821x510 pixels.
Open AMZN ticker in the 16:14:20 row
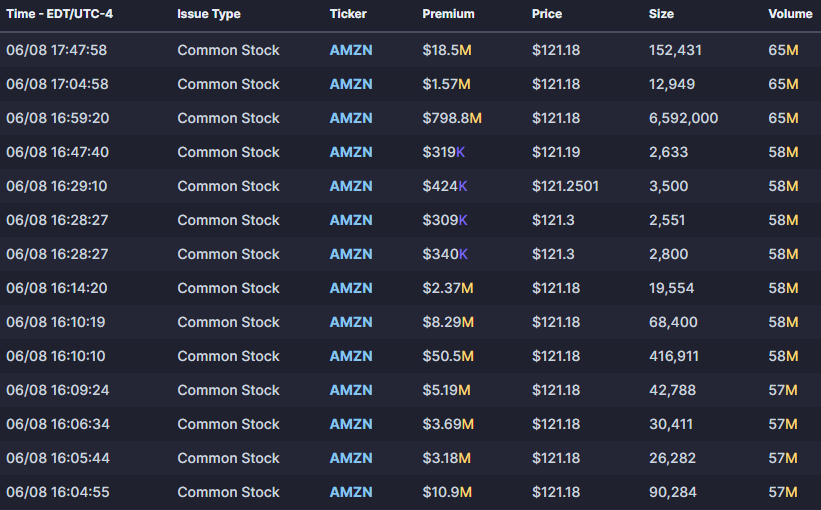coord(351,289)
